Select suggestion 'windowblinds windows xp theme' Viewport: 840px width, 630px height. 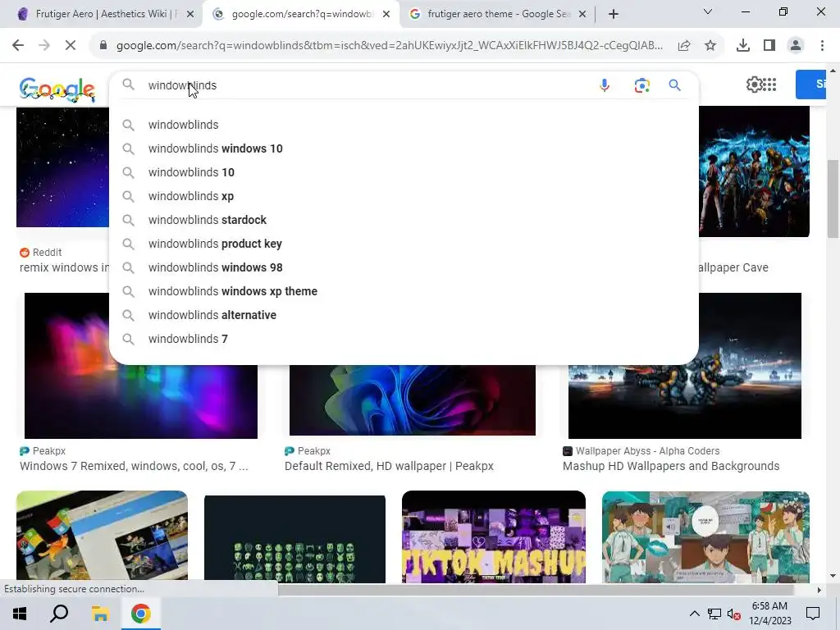pos(404,291)
